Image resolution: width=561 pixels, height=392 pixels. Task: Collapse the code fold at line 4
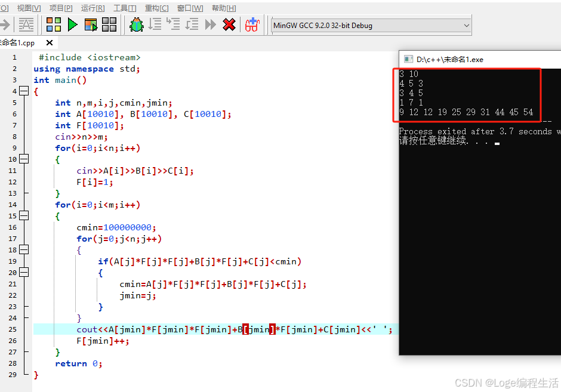click(24, 91)
